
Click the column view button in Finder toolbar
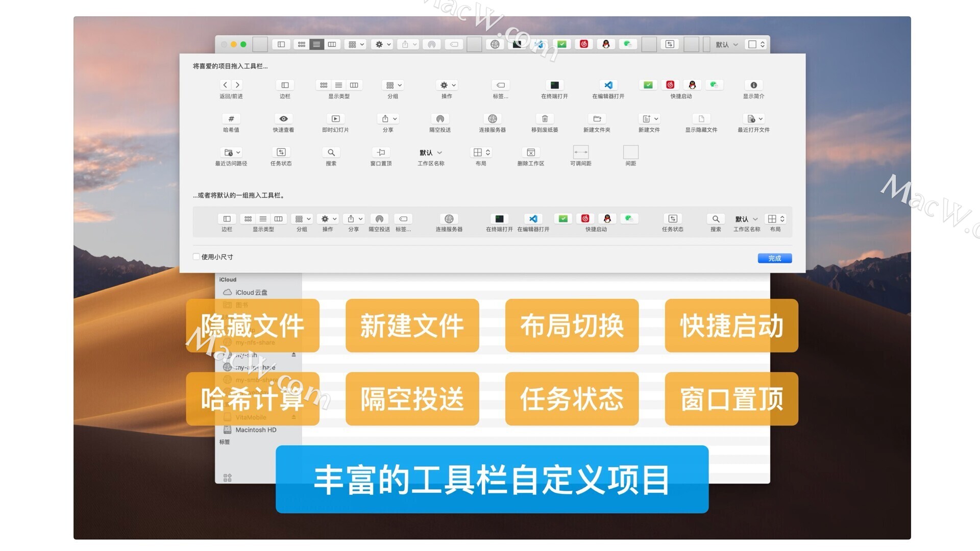[332, 44]
